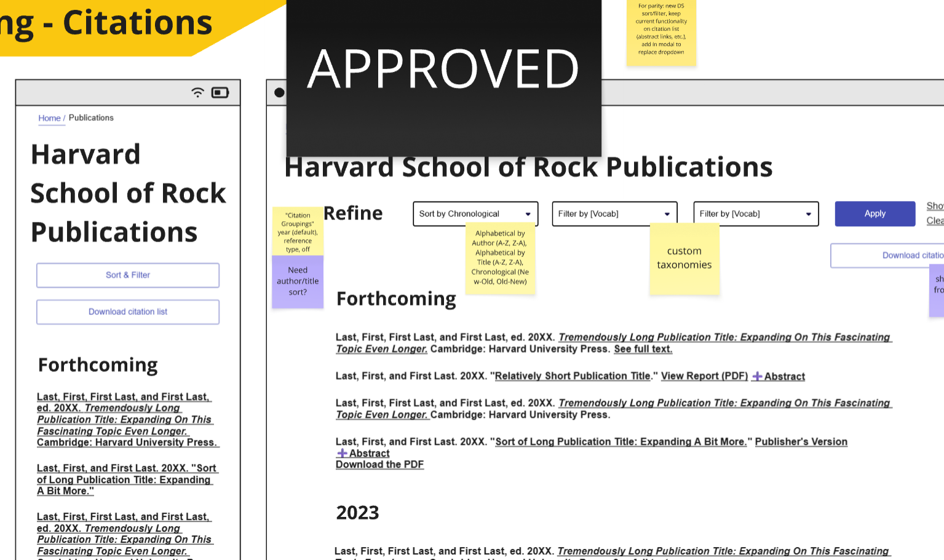Open the See full text link
The width and height of the screenshot is (944, 560).
pyautogui.click(x=643, y=349)
